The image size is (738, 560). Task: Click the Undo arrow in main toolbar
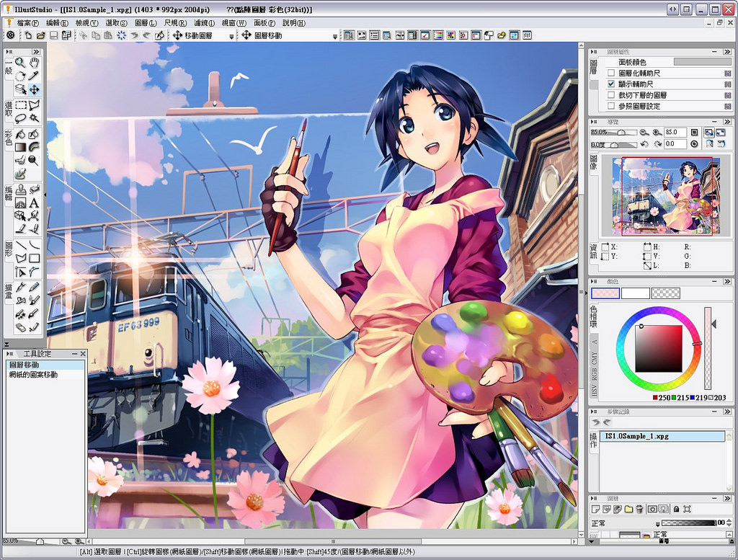pos(135,35)
